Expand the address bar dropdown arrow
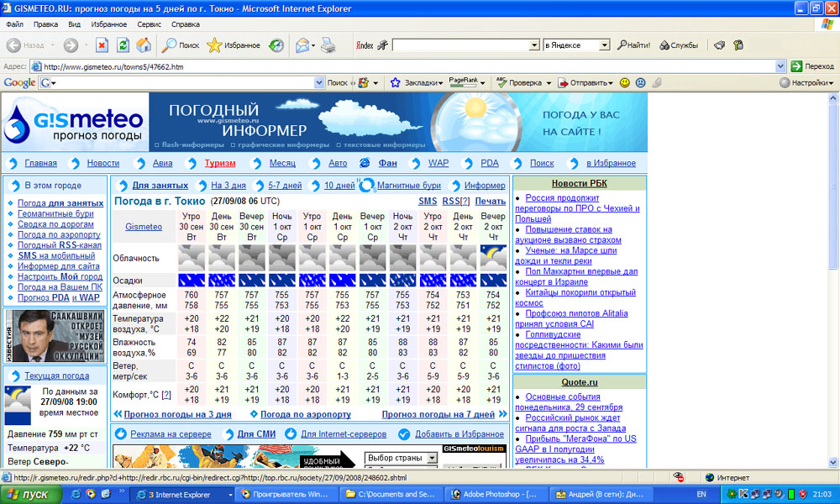Image resolution: width=840 pixels, height=504 pixels. click(x=780, y=66)
